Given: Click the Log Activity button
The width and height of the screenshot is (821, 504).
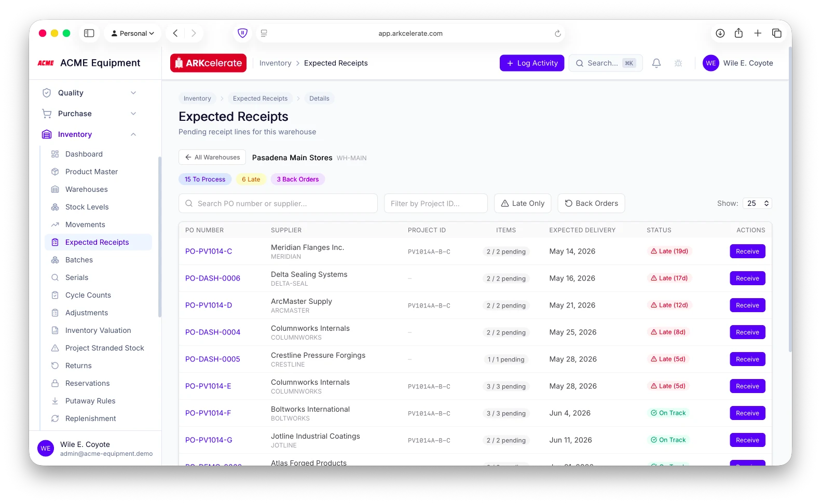Looking at the screenshot, I should point(532,63).
